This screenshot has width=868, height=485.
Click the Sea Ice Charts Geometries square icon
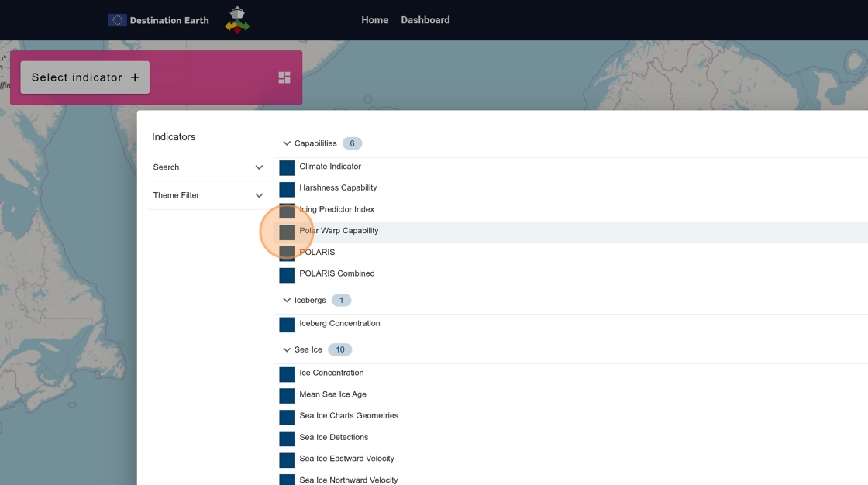click(287, 418)
